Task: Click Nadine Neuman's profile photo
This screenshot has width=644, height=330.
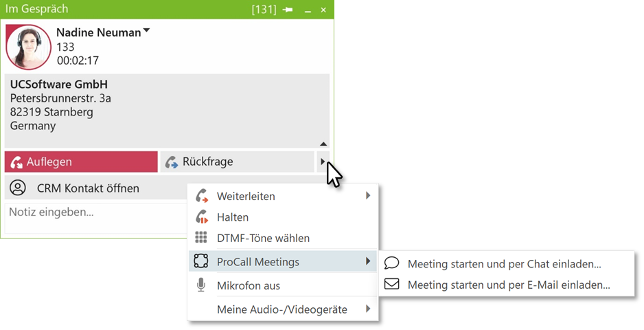Action: click(28, 47)
